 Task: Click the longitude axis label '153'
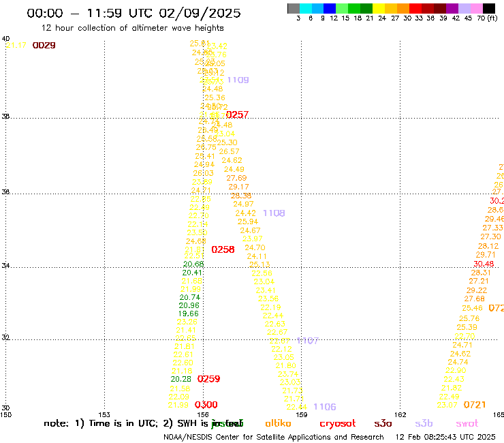tap(104, 414)
